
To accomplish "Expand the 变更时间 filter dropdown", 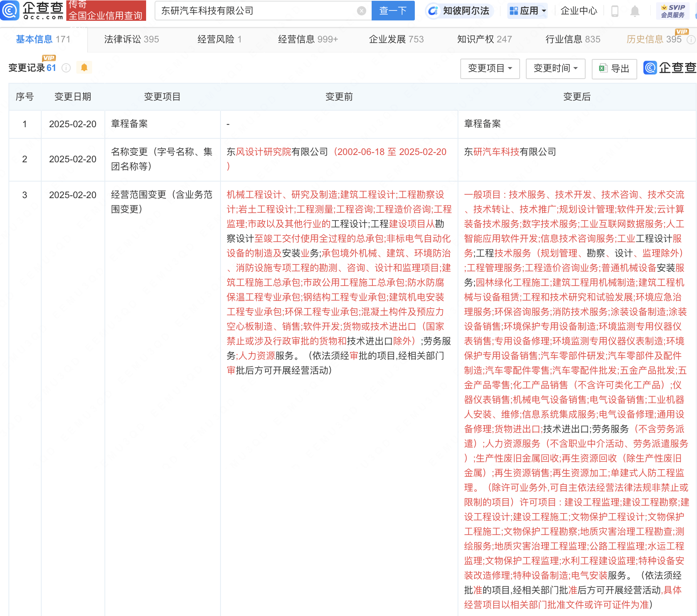I will [x=556, y=69].
